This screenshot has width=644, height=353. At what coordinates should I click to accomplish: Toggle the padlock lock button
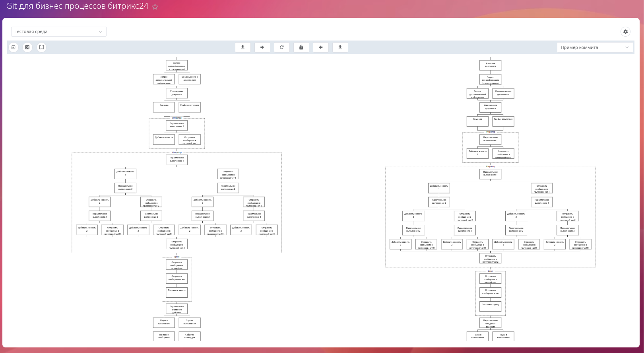(x=301, y=47)
